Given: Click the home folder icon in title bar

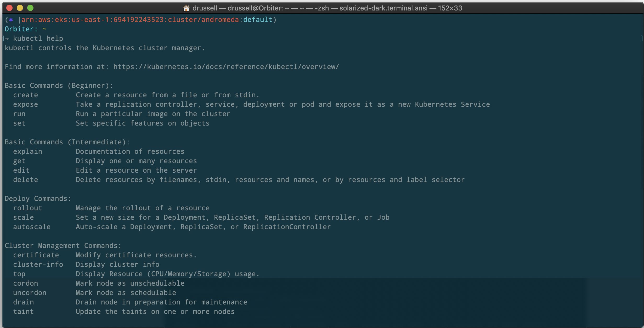Looking at the screenshot, I should [x=186, y=8].
